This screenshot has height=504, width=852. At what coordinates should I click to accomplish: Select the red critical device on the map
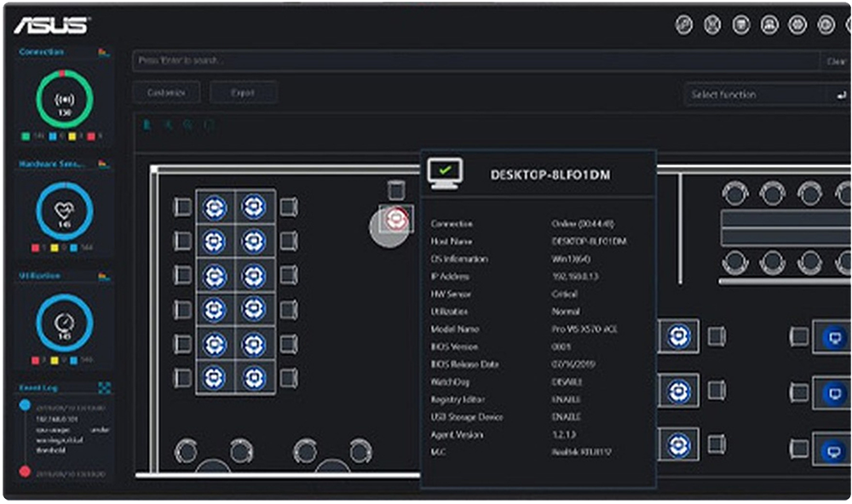point(396,219)
